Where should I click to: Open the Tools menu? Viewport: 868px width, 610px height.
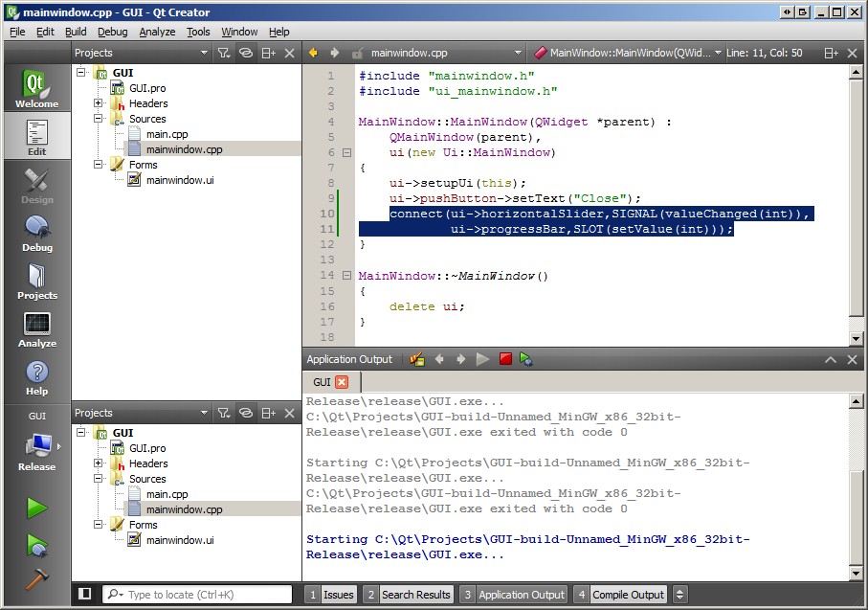point(198,32)
